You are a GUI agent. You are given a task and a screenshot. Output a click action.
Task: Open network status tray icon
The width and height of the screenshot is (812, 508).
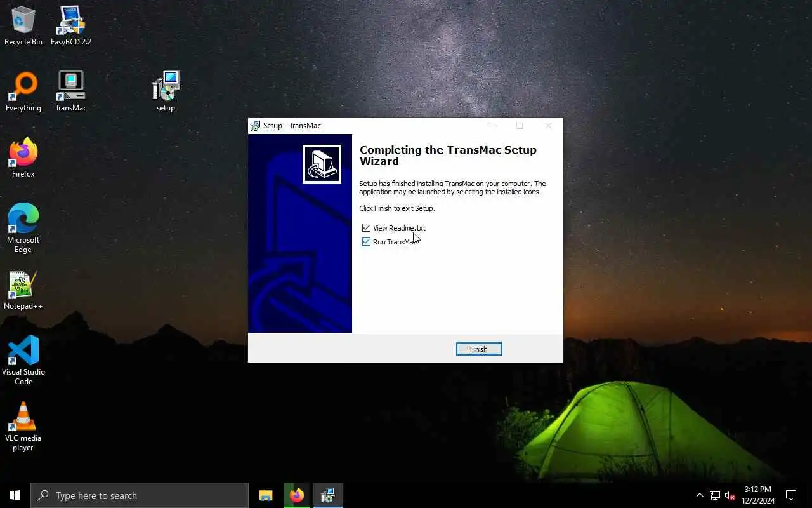coord(715,495)
